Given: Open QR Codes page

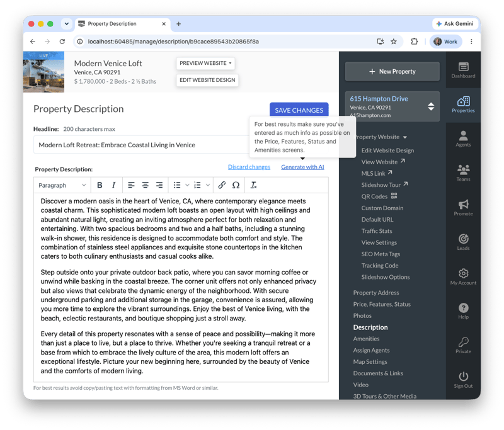Looking at the screenshot, I should pyautogui.click(x=379, y=196).
